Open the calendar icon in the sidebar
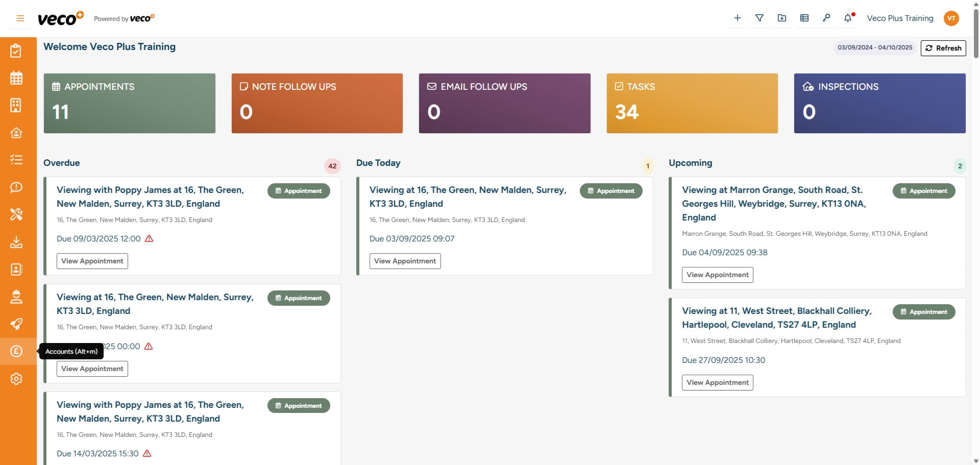The height and width of the screenshot is (465, 980). tap(16, 78)
